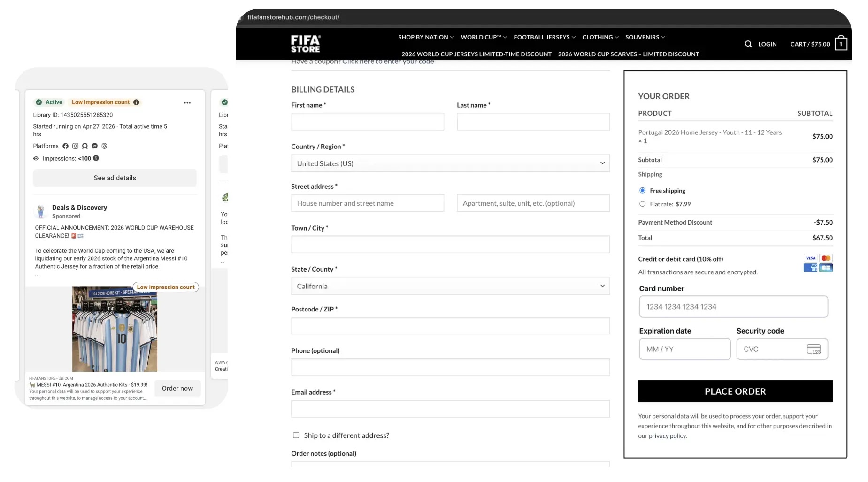The height and width of the screenshot is (482, 868).
Task: Click the Card number field
Action: (x=733, y=306)
